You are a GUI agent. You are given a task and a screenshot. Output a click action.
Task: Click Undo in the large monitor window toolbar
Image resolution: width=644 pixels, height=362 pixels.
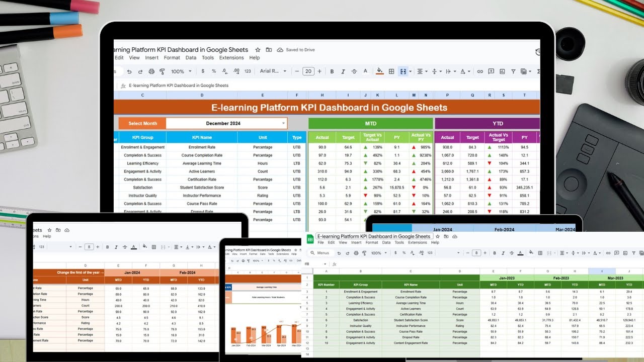coord(129,71)
